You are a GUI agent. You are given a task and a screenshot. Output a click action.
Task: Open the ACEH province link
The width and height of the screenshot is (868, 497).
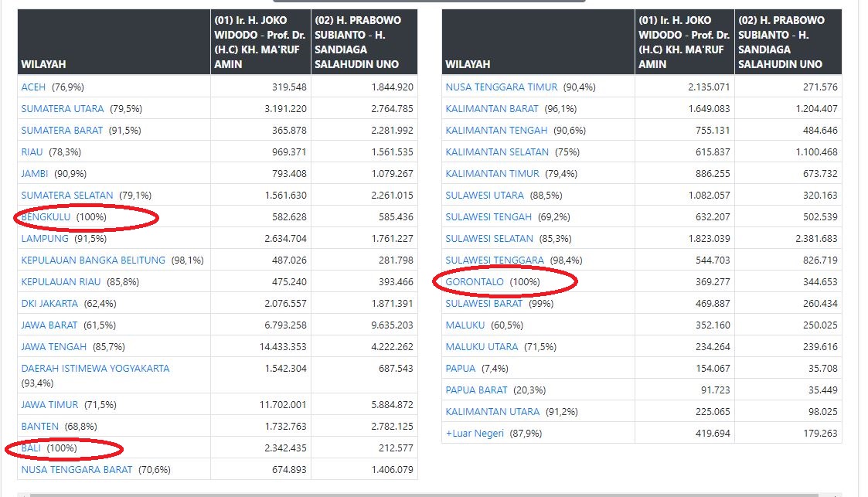tap(34, 87)
